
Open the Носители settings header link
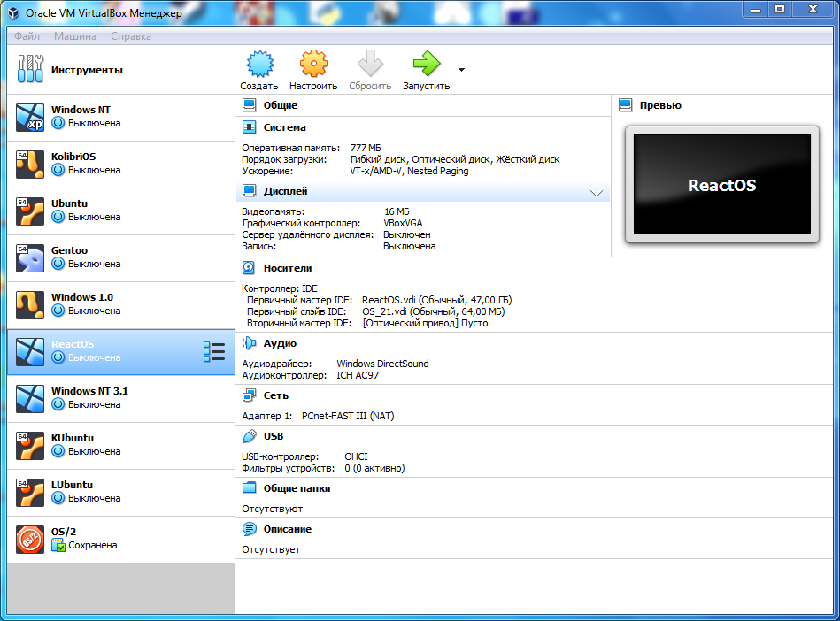287,268
